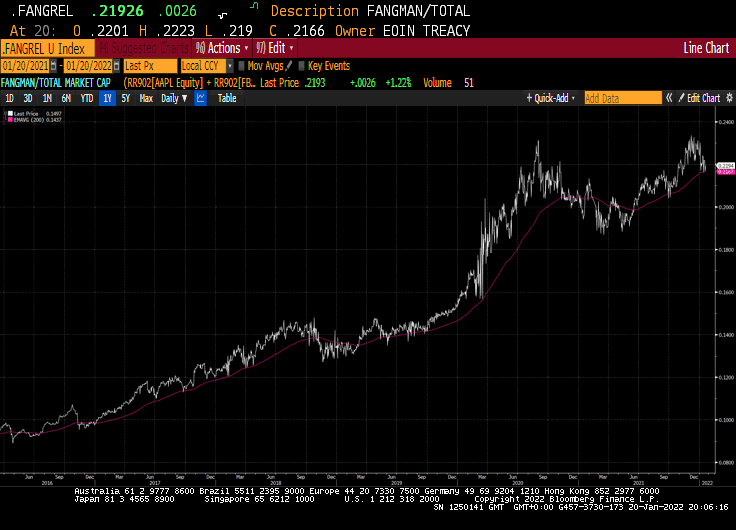This screenshot has width=736, height=530.
Task: Enable the Key Events checkbox
Action: (301, 66)
